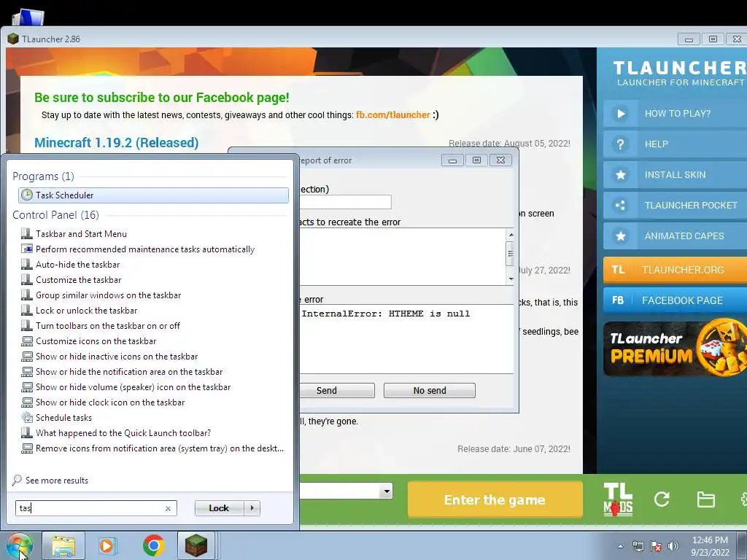
Task: Click the Animated Capes star icon
Action: click(x=620, y=236)
